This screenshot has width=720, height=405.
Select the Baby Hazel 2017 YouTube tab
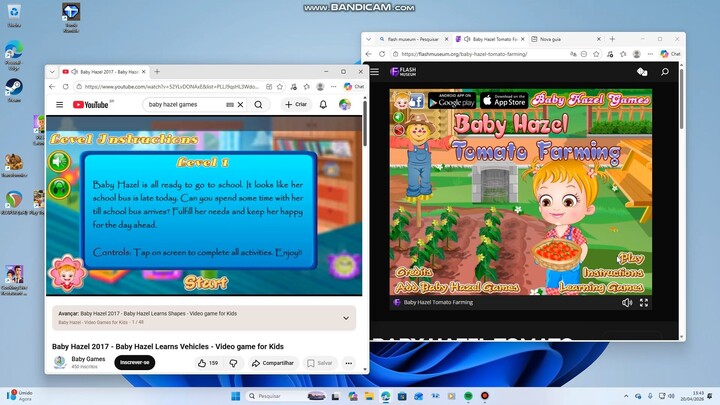pos(105,72)
